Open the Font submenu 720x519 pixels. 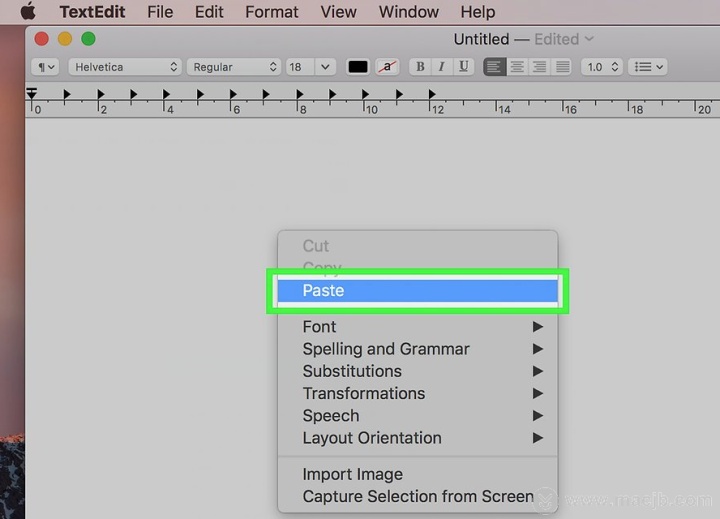(x=418, y=327)
